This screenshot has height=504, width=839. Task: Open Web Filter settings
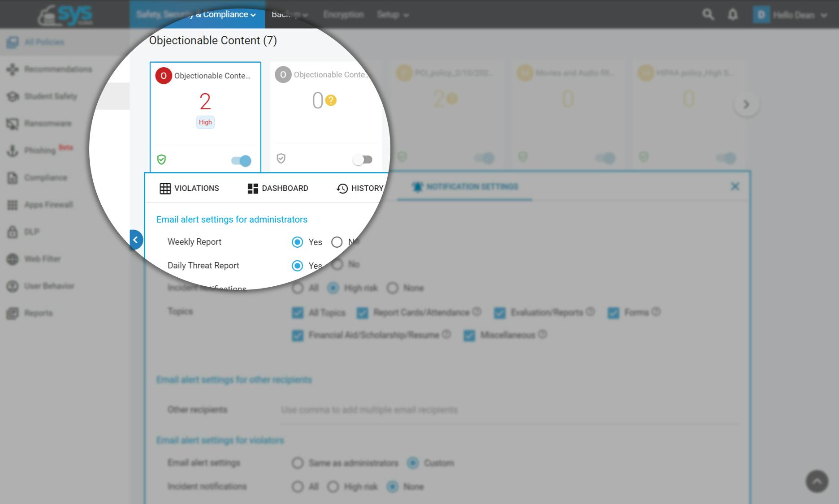click(x=43, y=259)
